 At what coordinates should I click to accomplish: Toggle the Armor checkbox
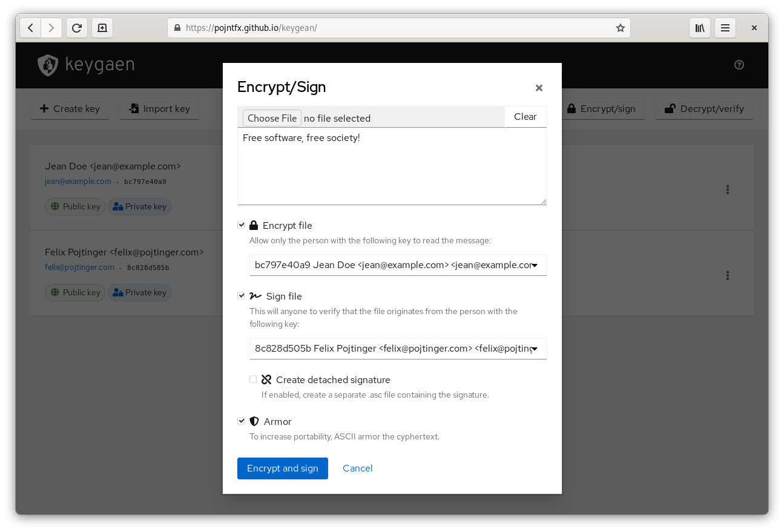pos(242,421)
